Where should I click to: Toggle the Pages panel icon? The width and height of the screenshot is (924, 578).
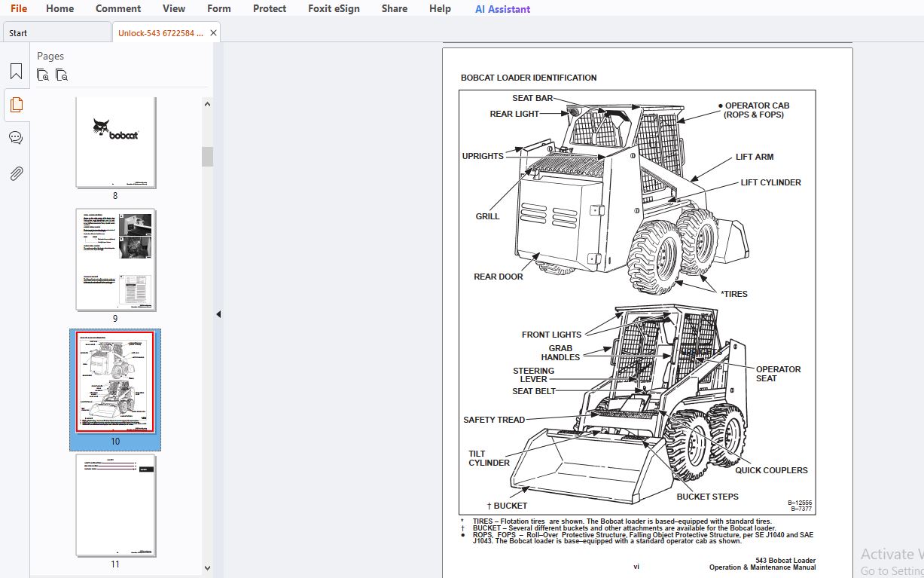pos(16,105)
